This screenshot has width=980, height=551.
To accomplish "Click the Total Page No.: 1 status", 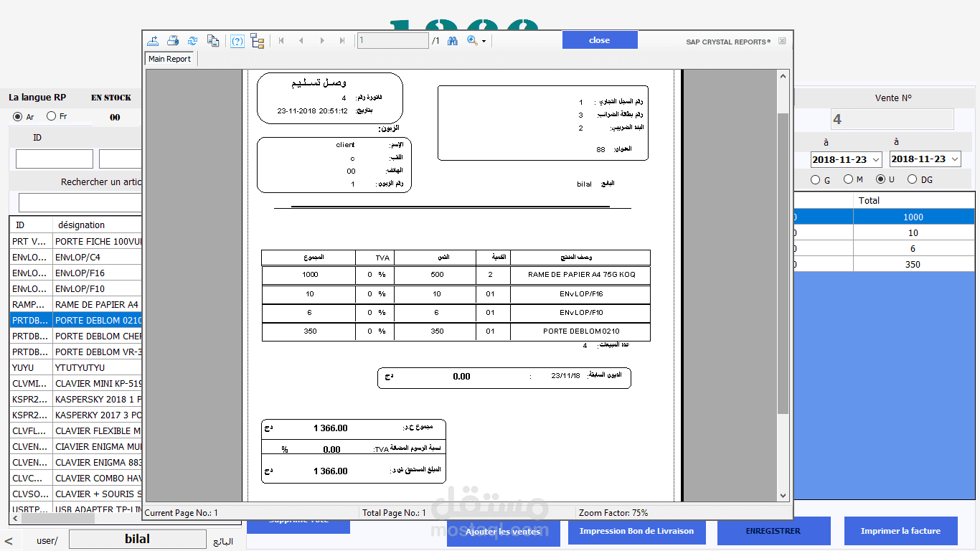I will point(394,513).
